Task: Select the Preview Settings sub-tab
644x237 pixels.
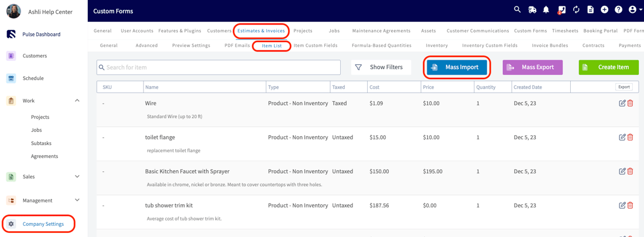Action: tap(191, 46)
